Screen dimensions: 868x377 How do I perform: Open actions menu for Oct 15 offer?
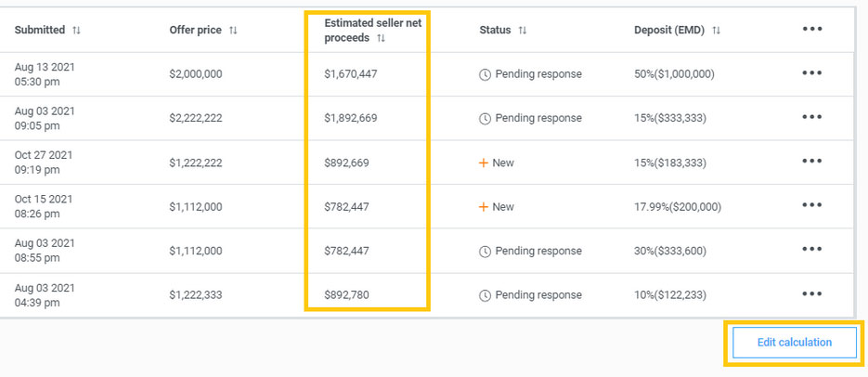(x=811, y=206)
